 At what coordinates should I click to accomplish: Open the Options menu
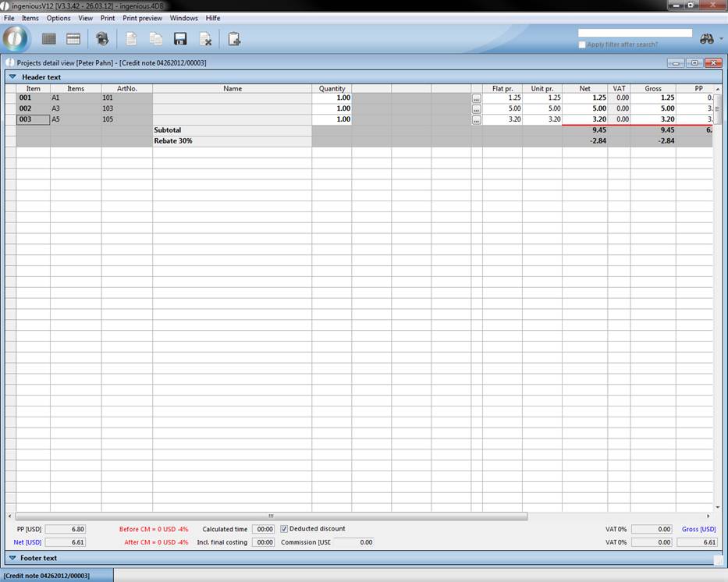(x=58, y=18)
